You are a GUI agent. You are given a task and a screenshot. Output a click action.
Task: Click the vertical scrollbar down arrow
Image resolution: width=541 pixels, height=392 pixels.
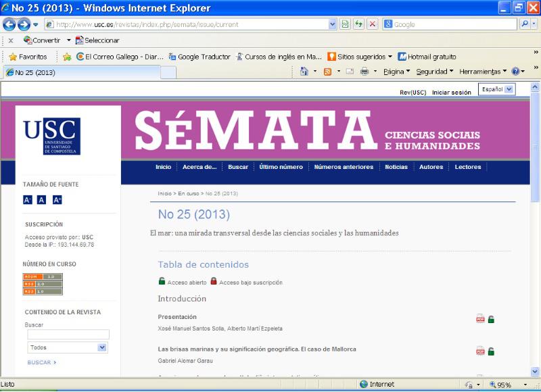[x=536, y=372]
